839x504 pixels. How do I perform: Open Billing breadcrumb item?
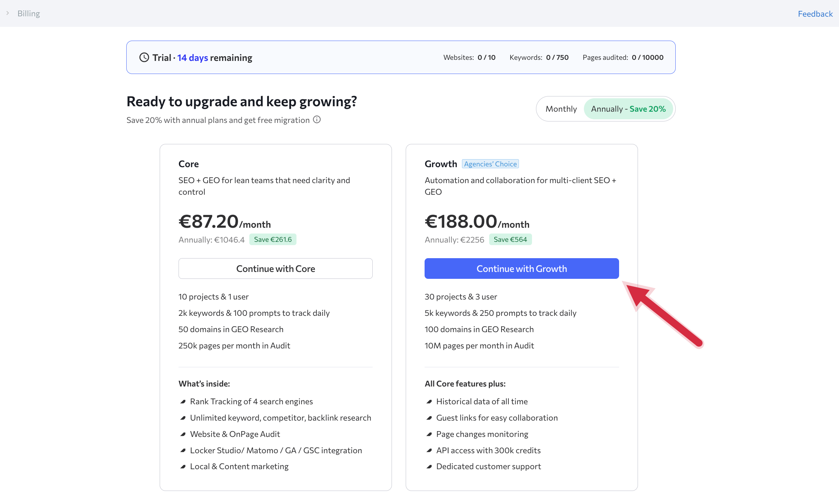[x=29, y=13]
